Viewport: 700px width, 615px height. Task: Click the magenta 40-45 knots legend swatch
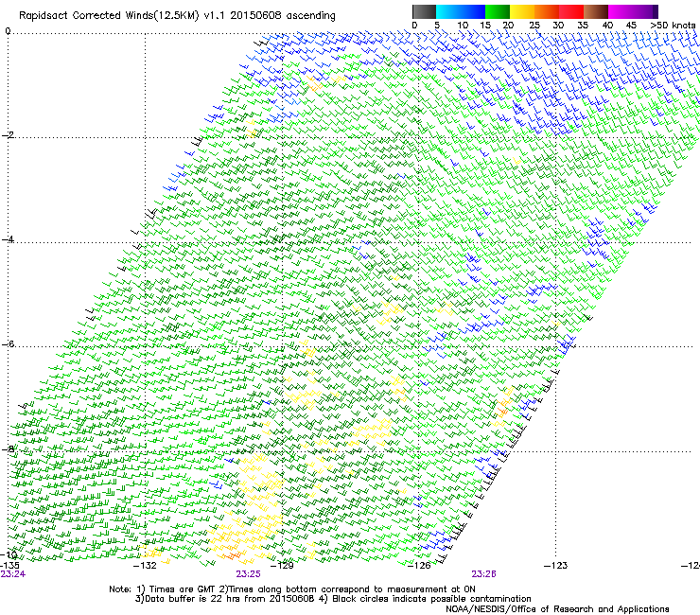click(621, 11)
